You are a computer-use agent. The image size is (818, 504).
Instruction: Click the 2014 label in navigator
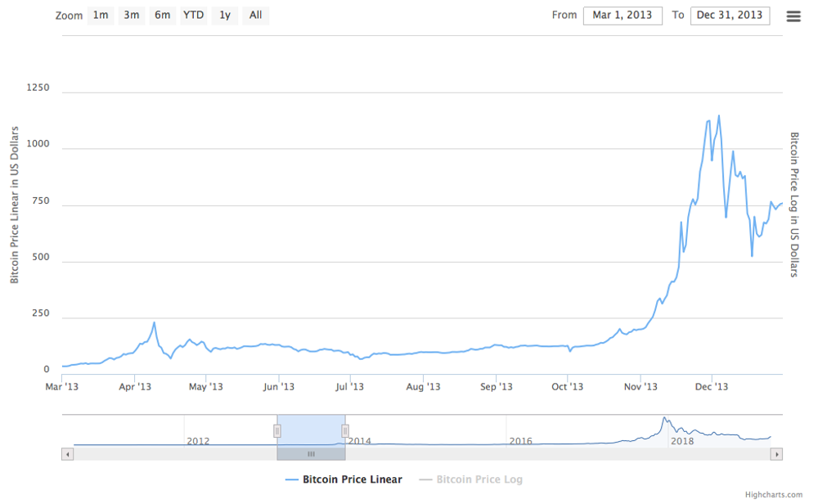360,441
